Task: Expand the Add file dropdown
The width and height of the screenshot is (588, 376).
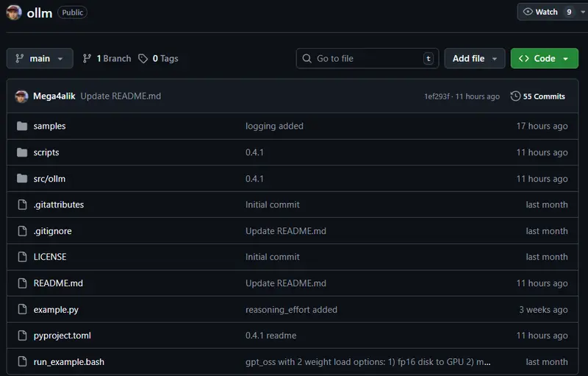Action: pyautogui.click(x=475, y=59)
